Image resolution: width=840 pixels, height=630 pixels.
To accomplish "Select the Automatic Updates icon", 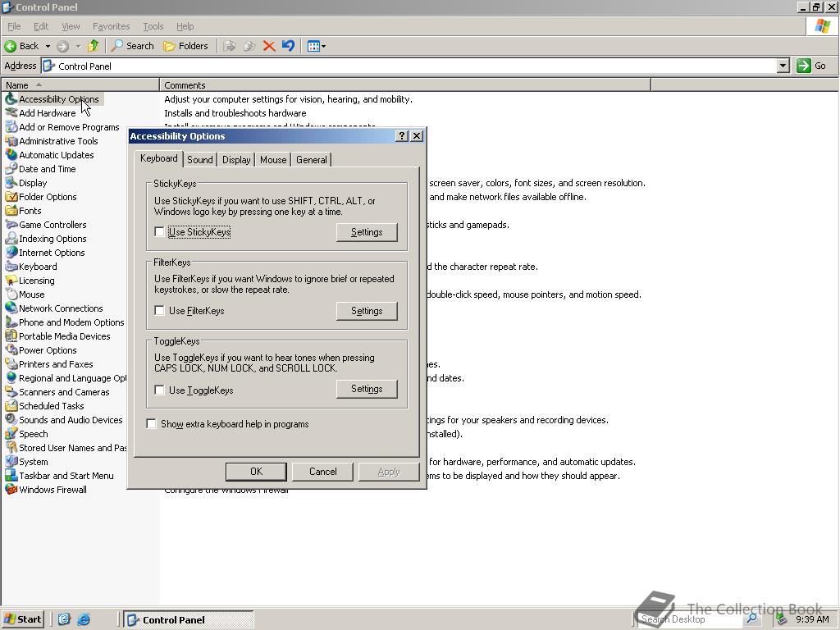I will (x=11, y=155).
